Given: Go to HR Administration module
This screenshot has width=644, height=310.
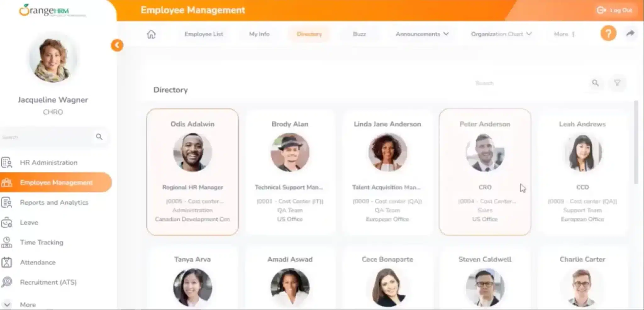Looking at the screenshot, I should (x=49, y=163).
